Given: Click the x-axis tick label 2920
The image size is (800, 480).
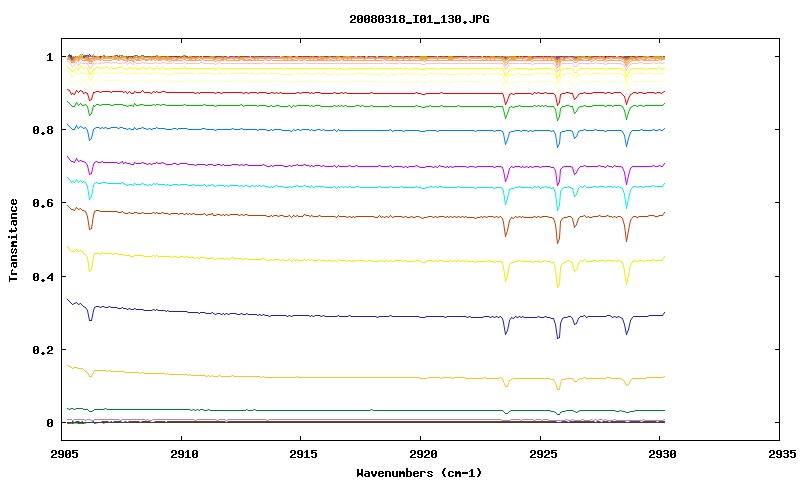Looking at the screenshot, I should click(423, 454).
